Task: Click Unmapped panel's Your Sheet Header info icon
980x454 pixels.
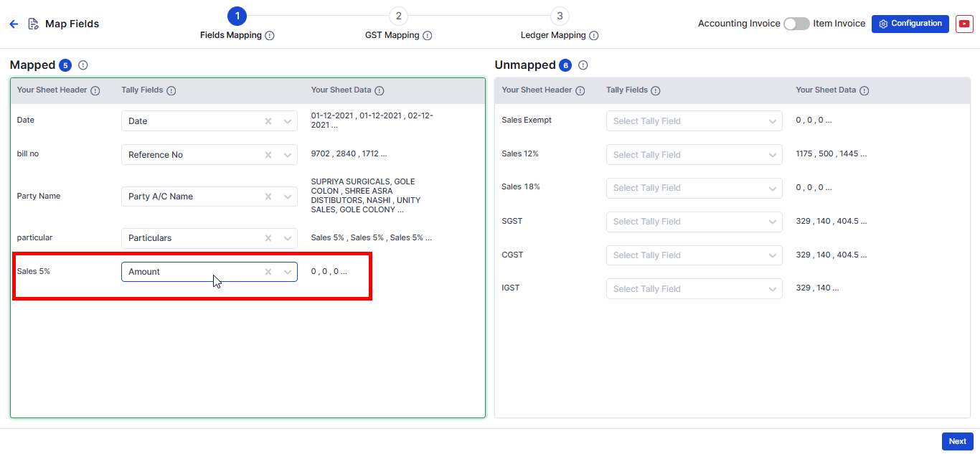Action: click(580, 90)
